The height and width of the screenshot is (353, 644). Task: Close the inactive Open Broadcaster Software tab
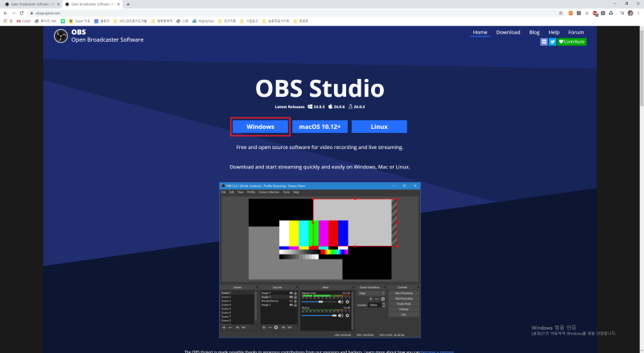pyautogui.click(x=58, y=4)
